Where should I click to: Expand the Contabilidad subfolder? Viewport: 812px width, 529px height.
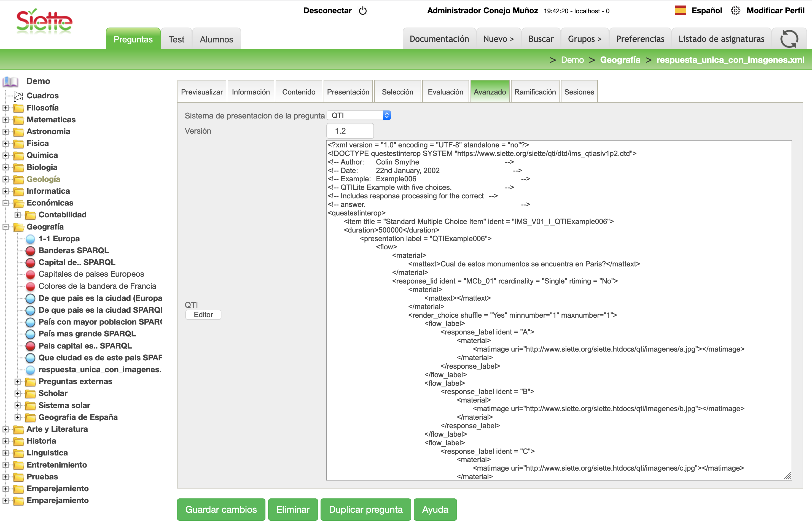tap(17, 215)
